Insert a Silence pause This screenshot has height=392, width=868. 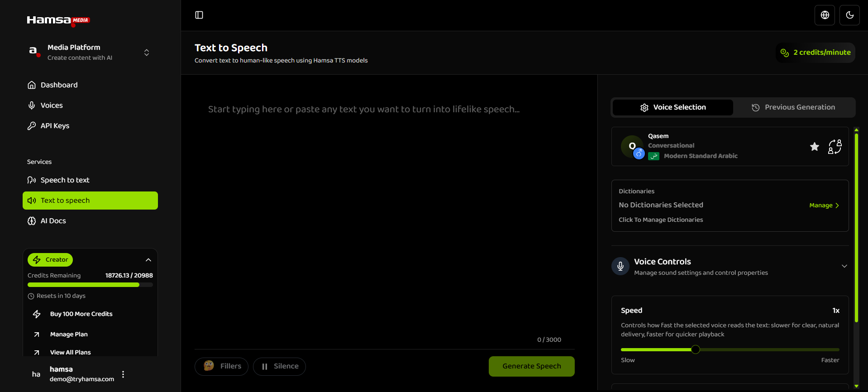click(279, 367)
